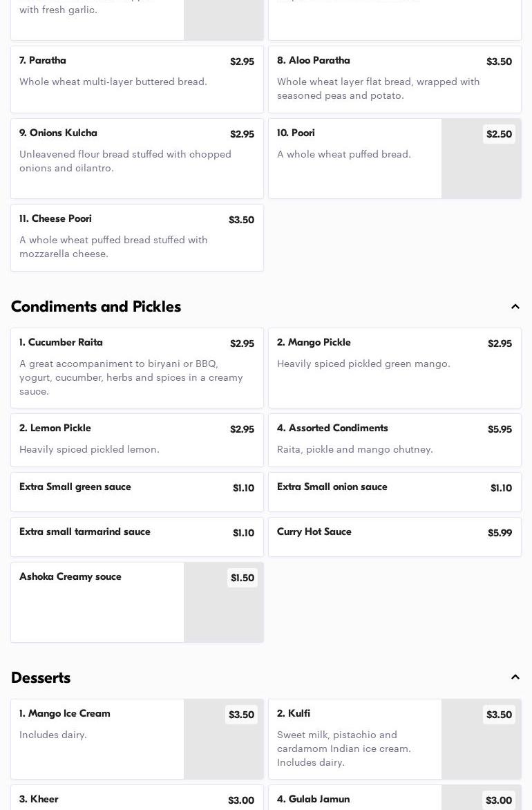The image size is (532, 810).
Task: Select the Cucumber Raita item
Action: (137, 368)
